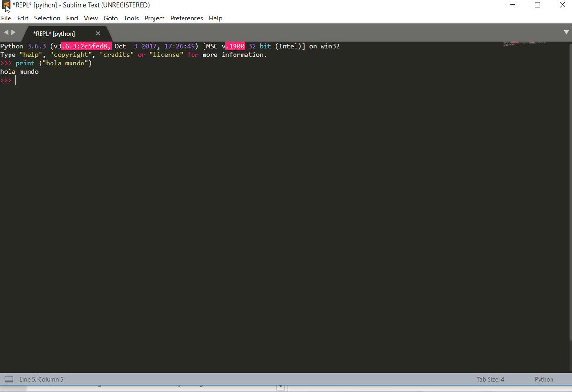The width and height of the screenshot is (572, 392).
Task: Open the Project menu
Action: (x=154, y=18)
